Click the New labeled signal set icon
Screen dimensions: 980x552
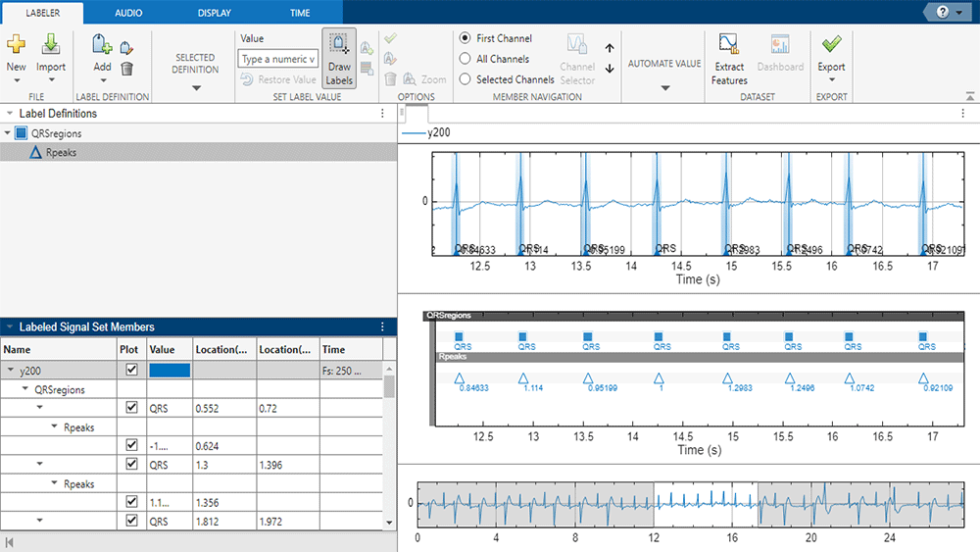[17, 45]
